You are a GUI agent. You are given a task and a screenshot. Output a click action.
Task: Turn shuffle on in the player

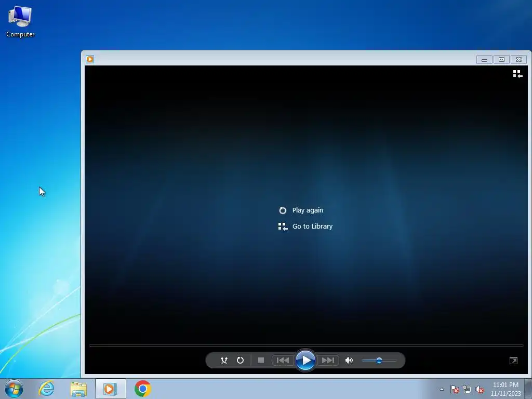[224, 361]
